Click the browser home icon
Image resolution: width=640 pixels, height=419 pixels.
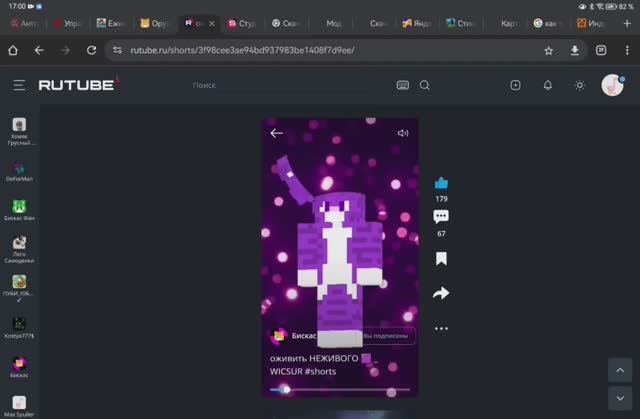13,50
